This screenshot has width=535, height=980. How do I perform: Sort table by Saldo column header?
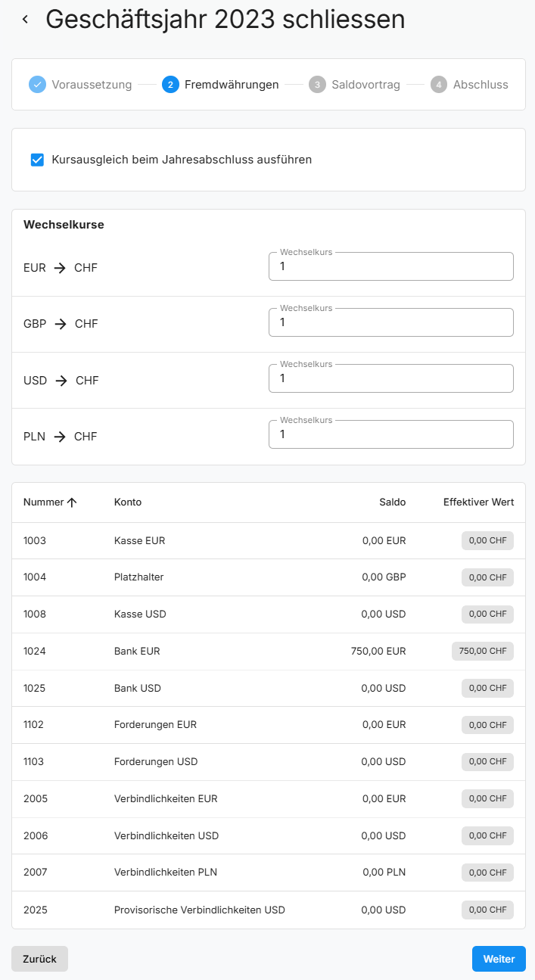pos(392,502)
